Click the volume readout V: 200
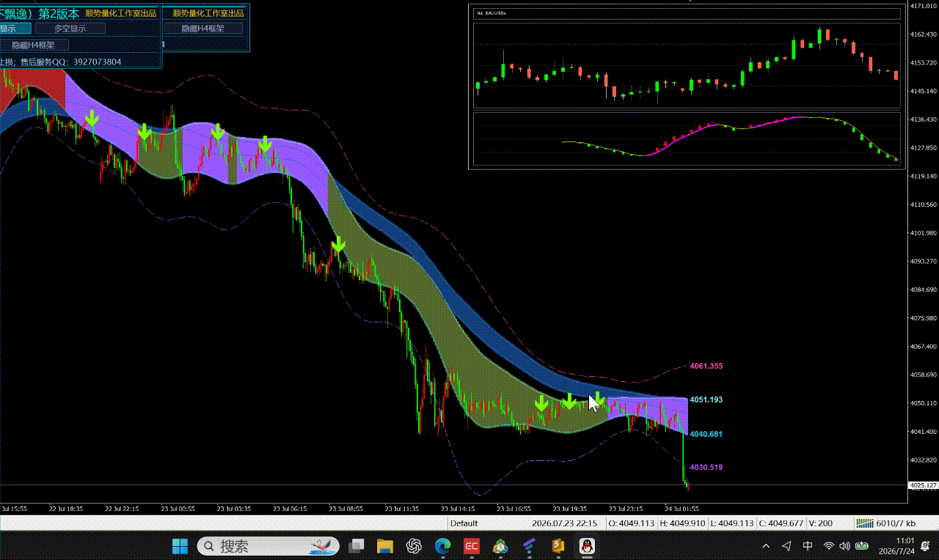The image size is (939, 560). tap(820, 523)
